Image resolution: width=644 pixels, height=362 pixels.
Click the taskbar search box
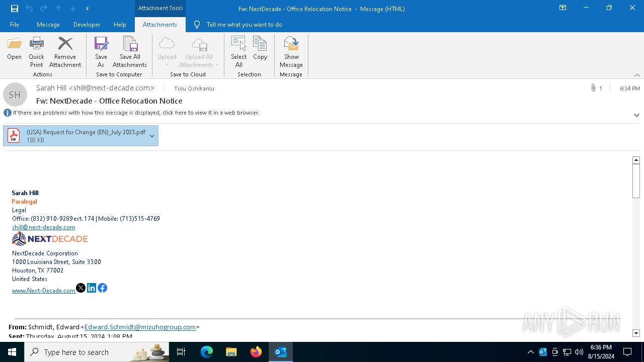point(97,352)
